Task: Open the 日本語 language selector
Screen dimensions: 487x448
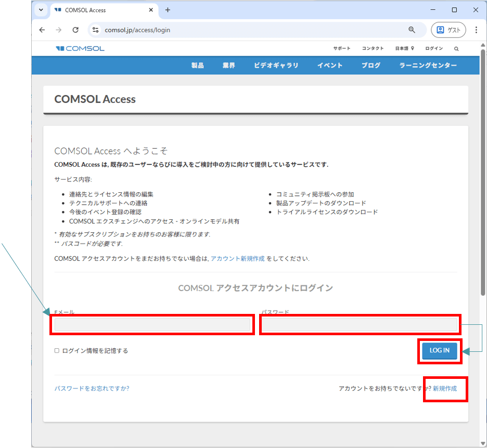Action: pos(404,48)
